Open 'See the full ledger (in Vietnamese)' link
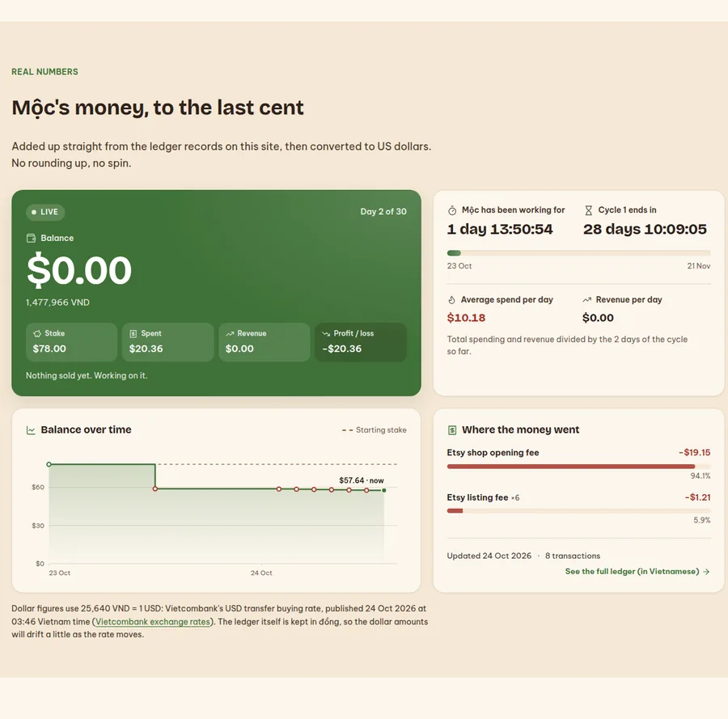 pyautogui.click(x=637, y=572)
